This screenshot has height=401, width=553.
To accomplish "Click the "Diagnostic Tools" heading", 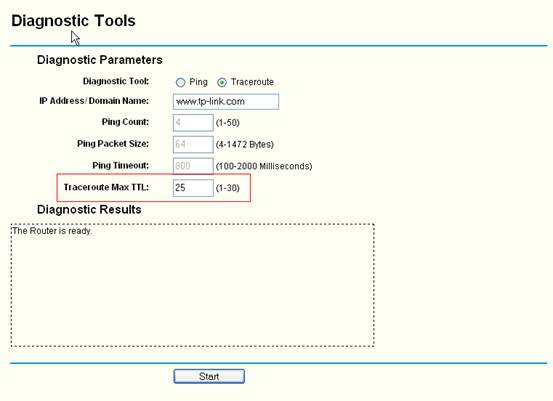I will click(x=73, y=20).
